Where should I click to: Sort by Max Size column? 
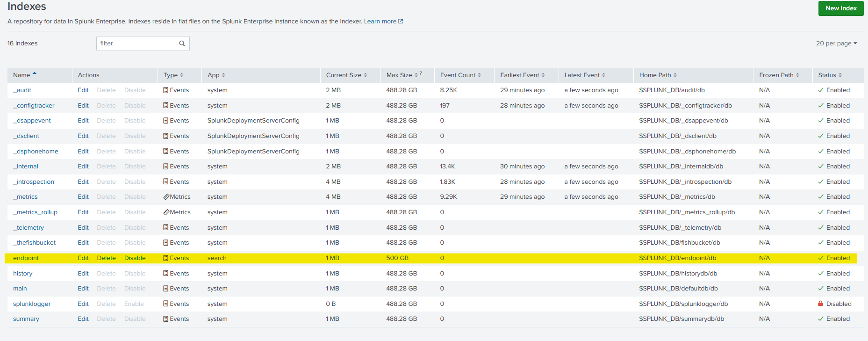(x=402, y=75)
